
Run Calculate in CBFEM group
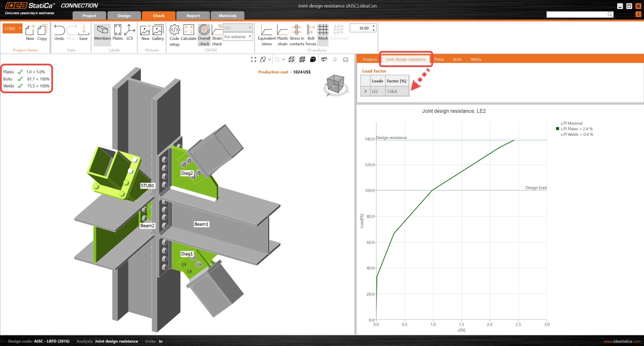[189, 33]
